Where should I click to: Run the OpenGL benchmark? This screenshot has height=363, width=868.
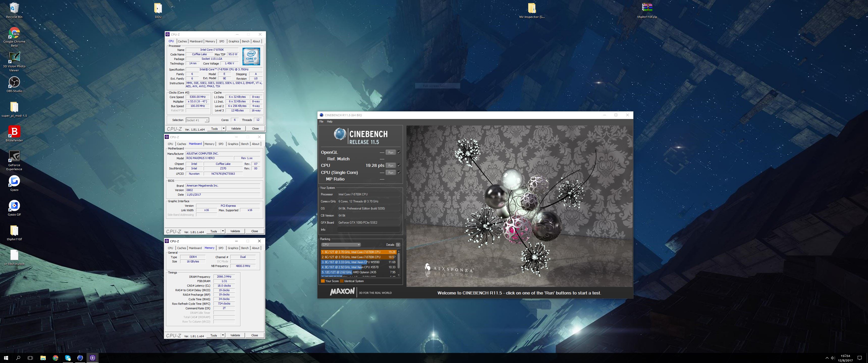tap(391, 152)
